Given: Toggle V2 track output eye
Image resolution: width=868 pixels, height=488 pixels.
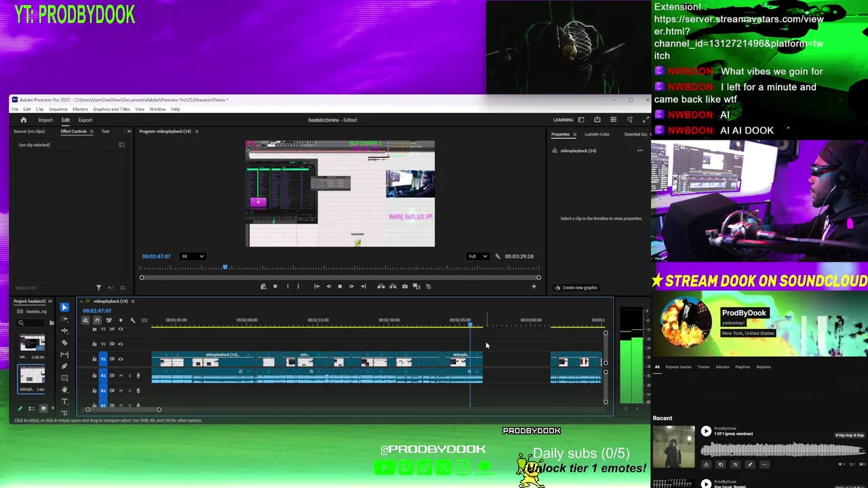Looking at the screenshot, I should click(x=121, y=344).
